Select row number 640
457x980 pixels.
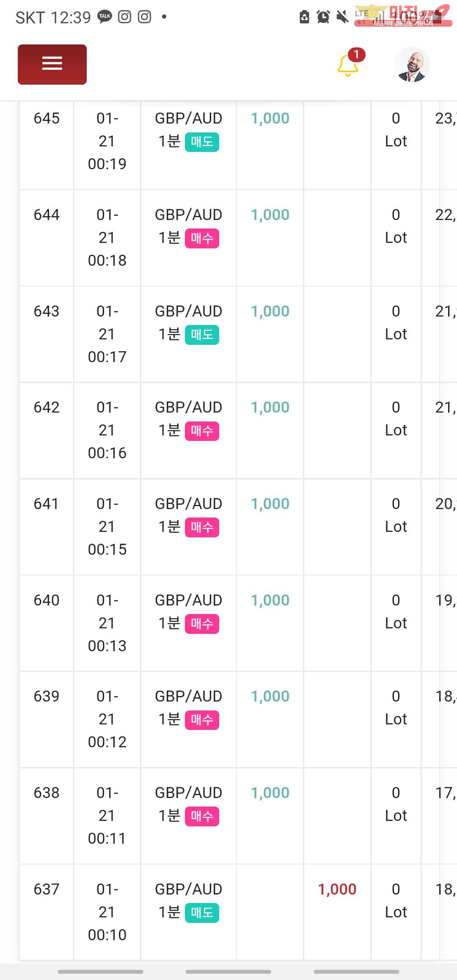coord(47,600)
